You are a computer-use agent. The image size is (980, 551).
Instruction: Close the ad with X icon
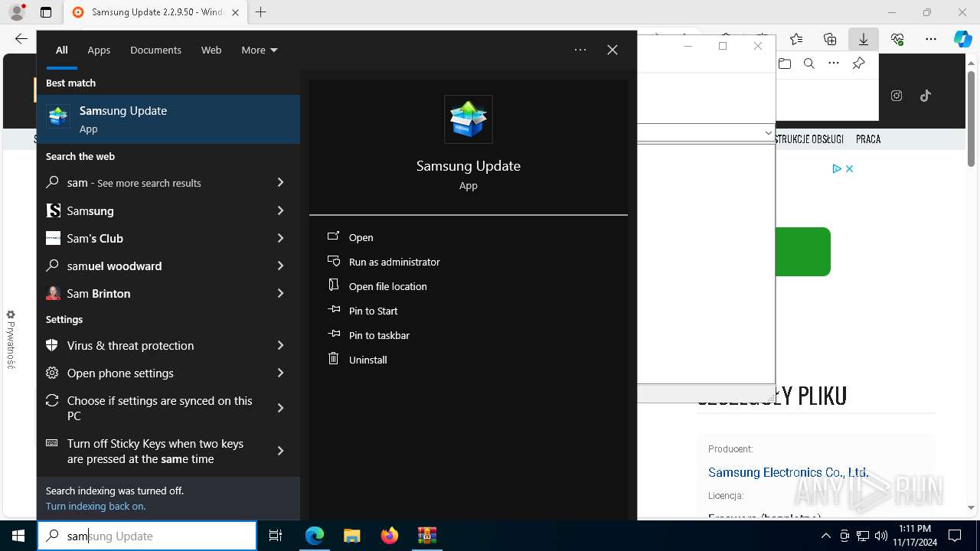[849, 168]
